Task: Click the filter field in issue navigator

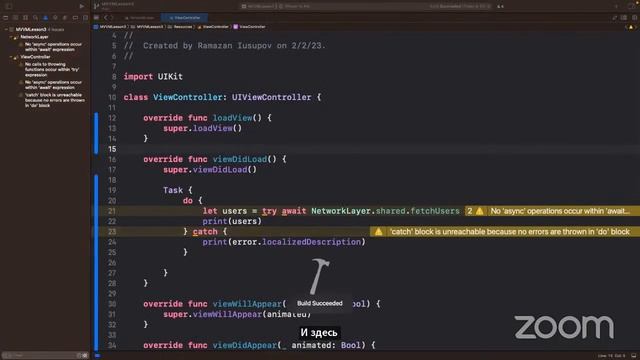Action: point(44,356)
